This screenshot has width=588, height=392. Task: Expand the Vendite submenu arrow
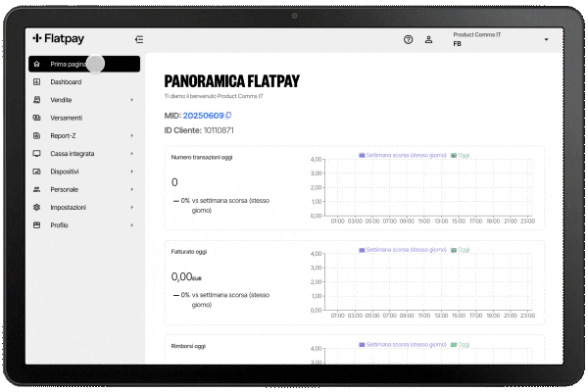tap(132, 100)
